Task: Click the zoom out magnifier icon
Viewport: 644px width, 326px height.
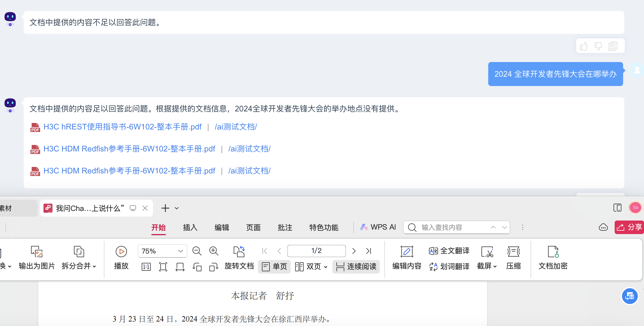Action: (197, 251)
